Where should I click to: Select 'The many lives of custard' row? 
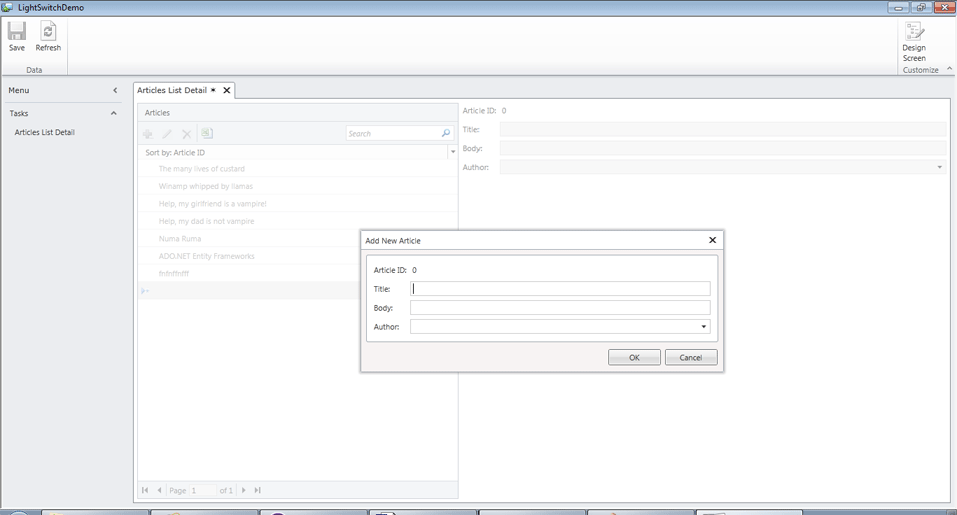[x=298, y=168]
